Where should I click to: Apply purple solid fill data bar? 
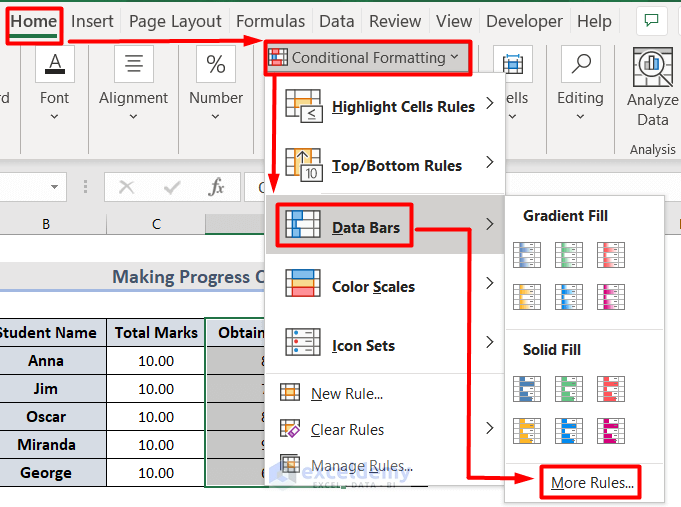tap(611, 431)
